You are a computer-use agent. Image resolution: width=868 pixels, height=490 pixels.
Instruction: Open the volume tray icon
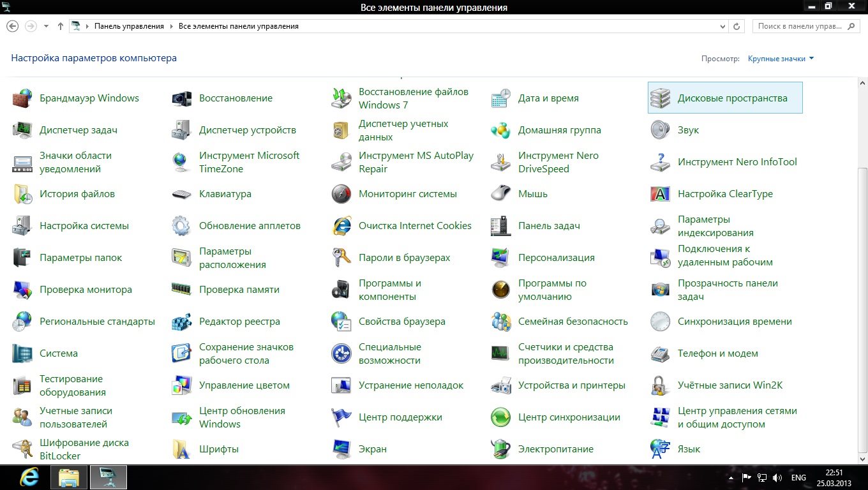[777, 477]
